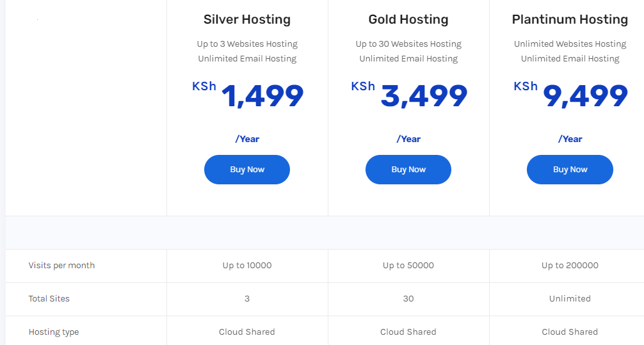The image size is (644, 345).
Task: Select the Gold Hosting plan title
Action: pos(408,19)
